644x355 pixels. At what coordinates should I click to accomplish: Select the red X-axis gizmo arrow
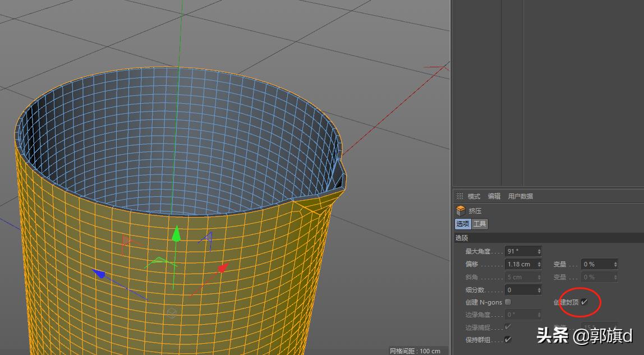[223, 267]
